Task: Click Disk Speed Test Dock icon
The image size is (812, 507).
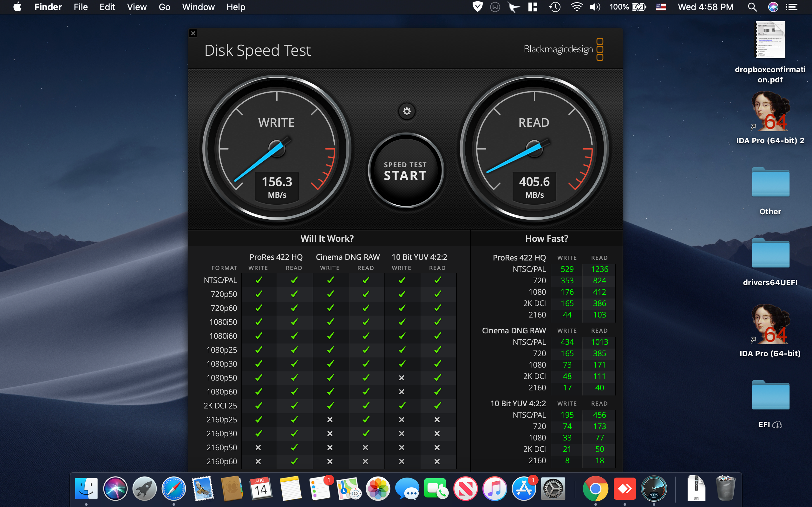Action: [x=654, y=489]
